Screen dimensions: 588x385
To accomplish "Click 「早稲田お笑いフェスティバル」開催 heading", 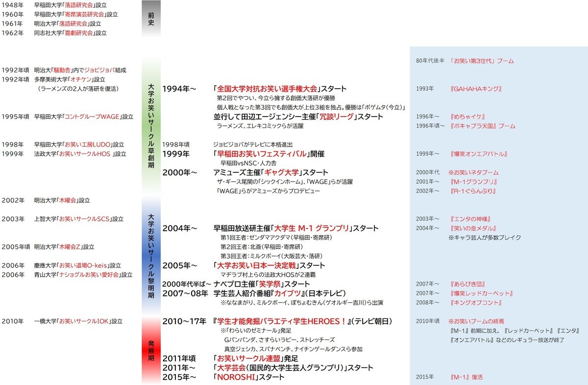I will (269, 154).
